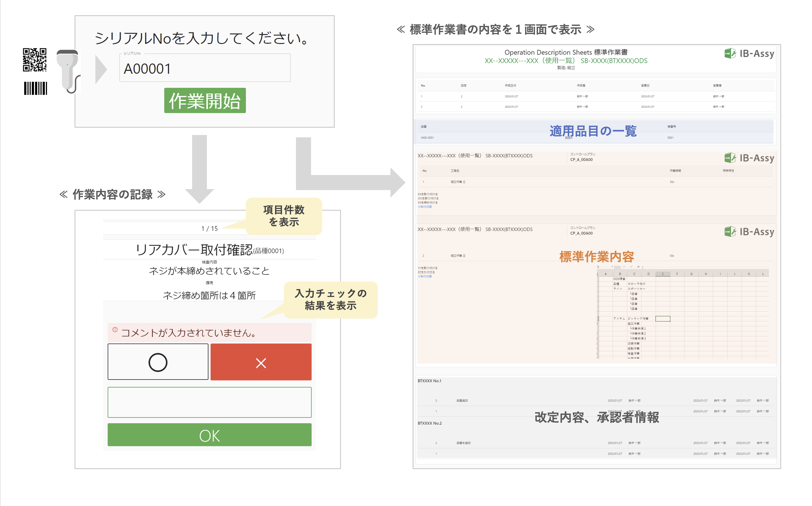Click the BTXXXX No.2 section heading

(x=430, y=423)
